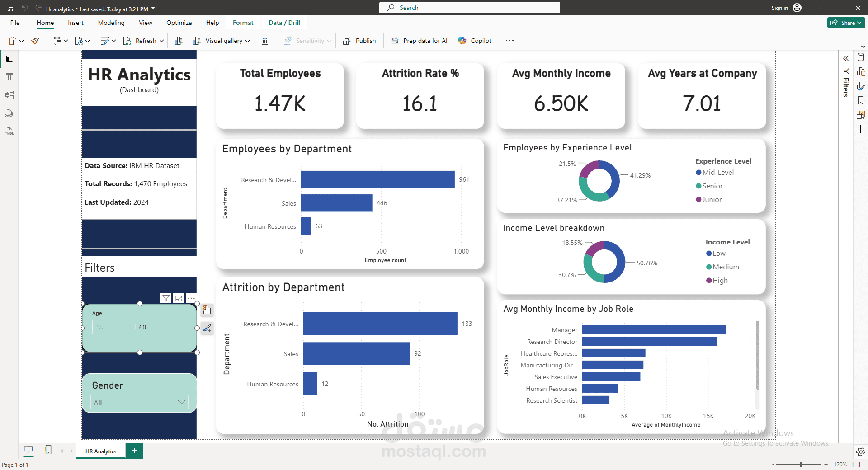The image size is (868, 470).
Task: Click the Age slicer maximum value field 60
Action: (155, 327)
